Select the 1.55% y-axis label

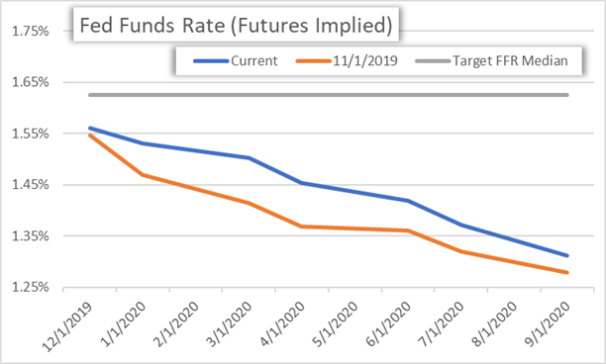tap(31, 134)
